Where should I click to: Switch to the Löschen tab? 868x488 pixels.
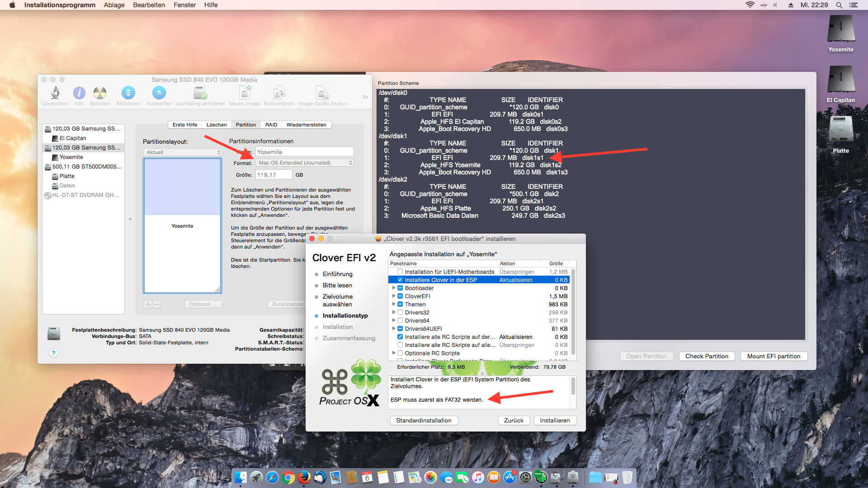tap(217, 125)
